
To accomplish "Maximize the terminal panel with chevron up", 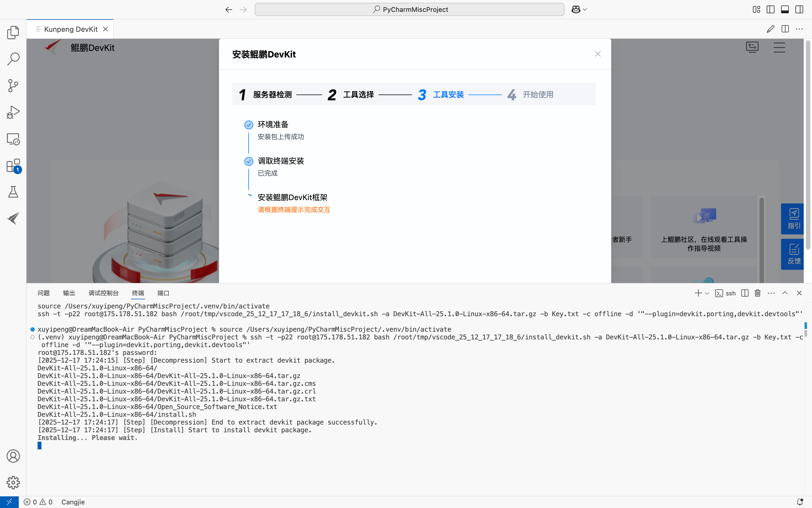I will pos(785,293).
